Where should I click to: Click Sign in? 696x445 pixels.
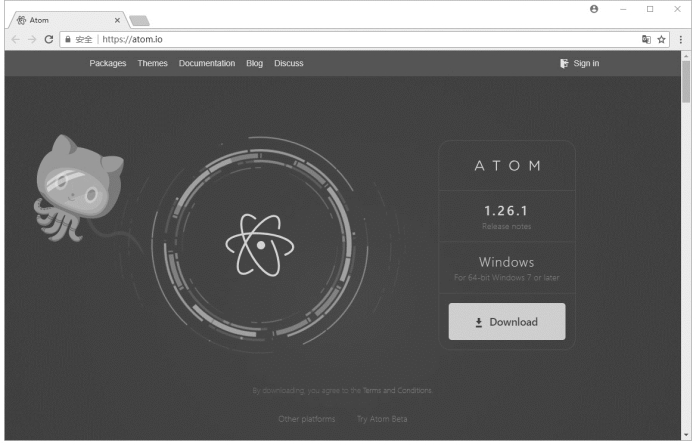tap(586, 63)
